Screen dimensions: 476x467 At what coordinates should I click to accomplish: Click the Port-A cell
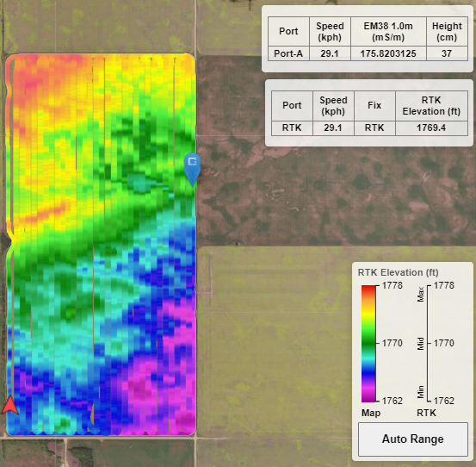[x=288, y=53]
